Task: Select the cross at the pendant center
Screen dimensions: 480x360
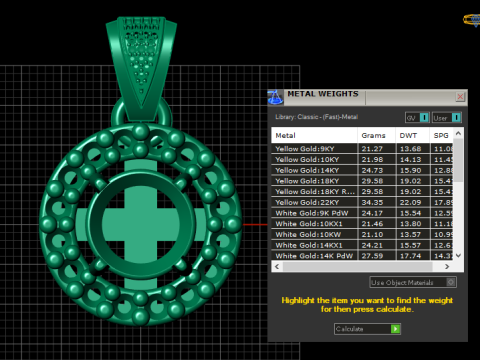Action: point(141,223)
